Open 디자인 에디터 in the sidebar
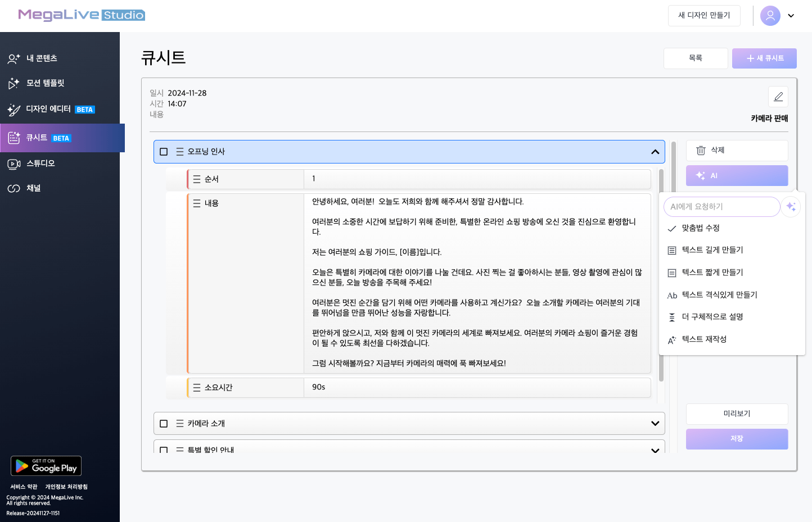 click(x=48, y=109)
